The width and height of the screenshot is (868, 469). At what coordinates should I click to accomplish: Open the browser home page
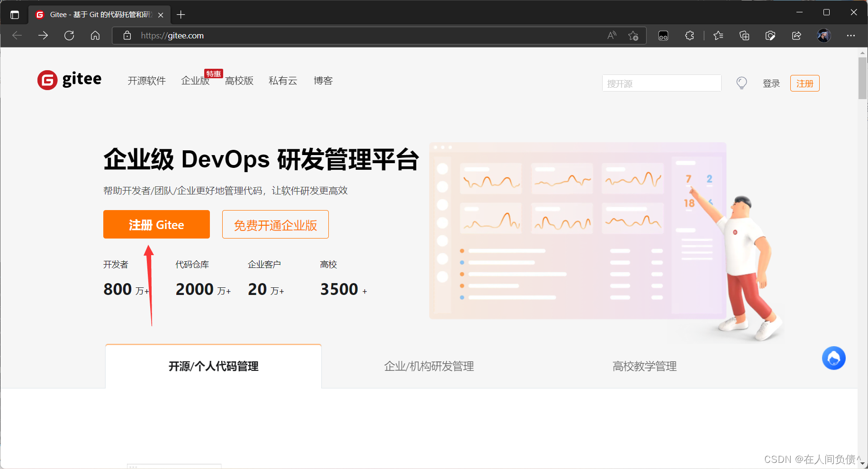[x=95, y=36]
